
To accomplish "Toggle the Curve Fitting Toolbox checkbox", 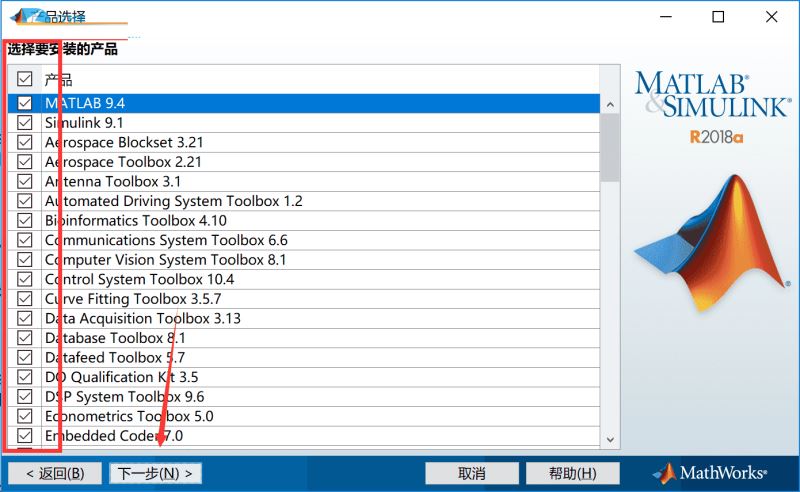I will tap(24, 299).
